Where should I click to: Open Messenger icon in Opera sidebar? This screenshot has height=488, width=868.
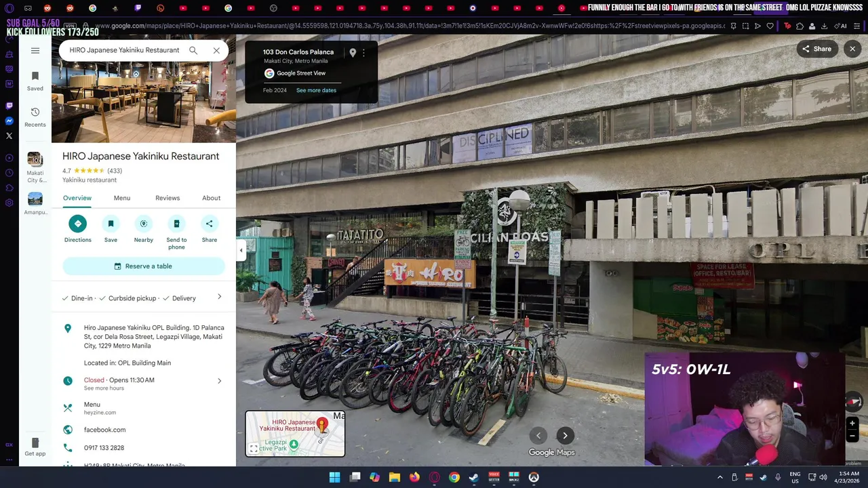(9, 121)
